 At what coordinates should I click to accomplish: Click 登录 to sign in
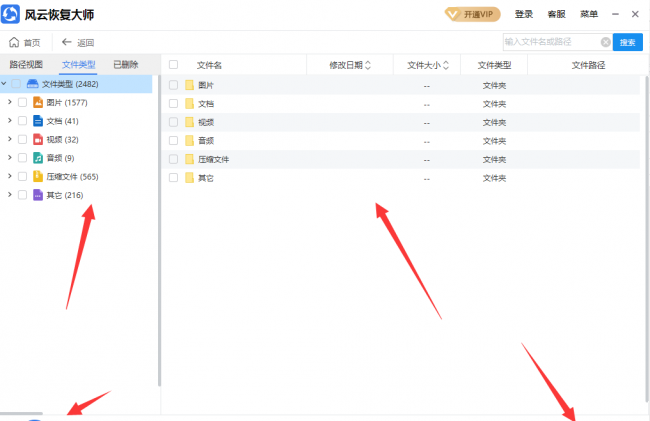(x=524, y=14)
